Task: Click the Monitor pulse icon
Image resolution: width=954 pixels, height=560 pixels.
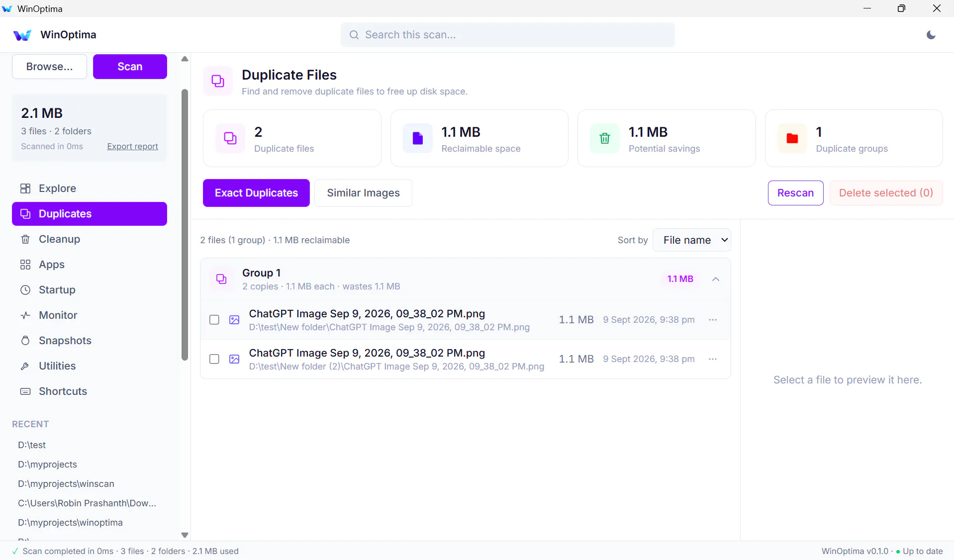Action: pyautogui.click(x=25, y=315)
